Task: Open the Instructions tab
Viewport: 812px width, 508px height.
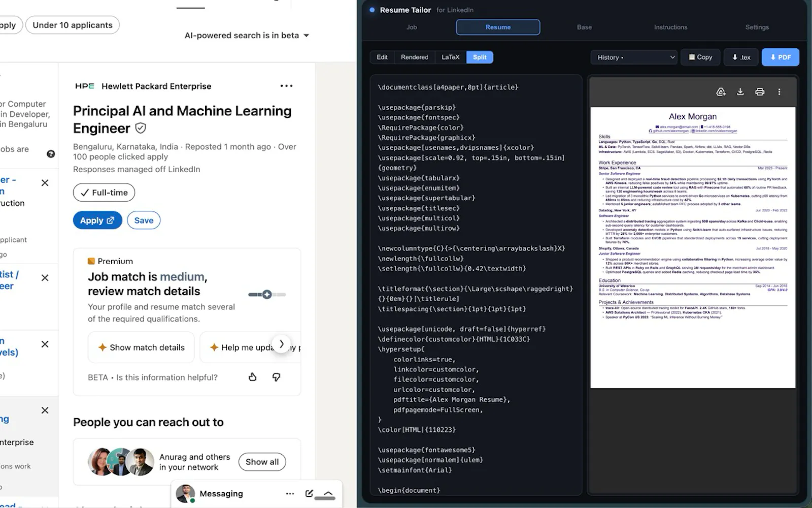Action: (670, 27)
